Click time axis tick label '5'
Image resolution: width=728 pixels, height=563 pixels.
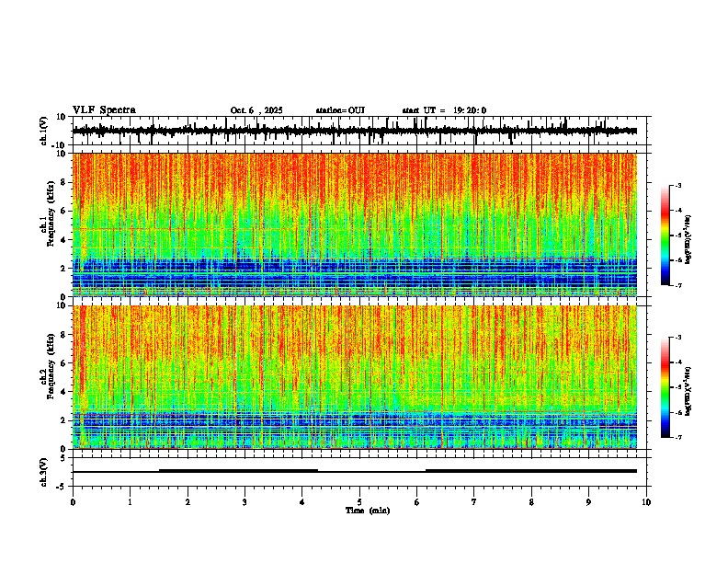coord(359,502)
